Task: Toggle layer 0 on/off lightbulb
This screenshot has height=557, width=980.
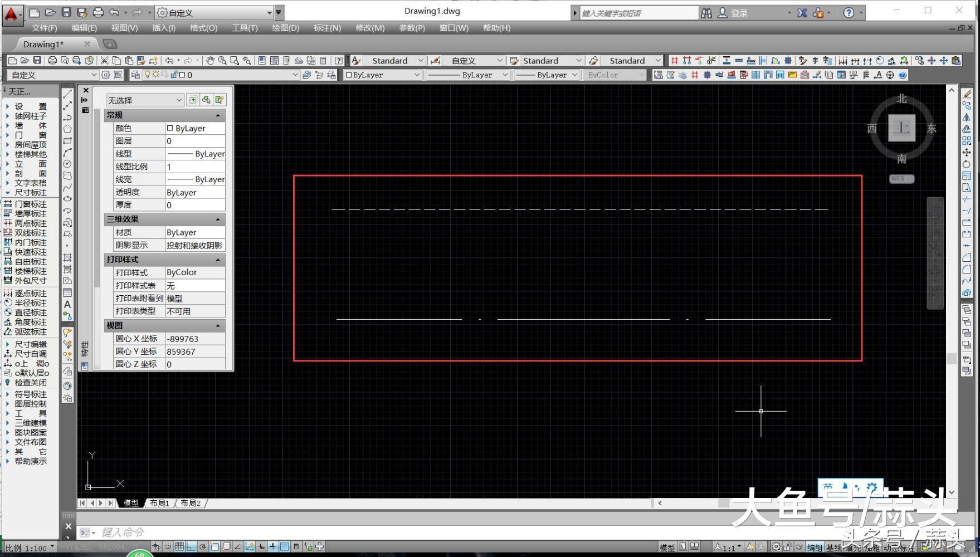Action: [148, 75]
